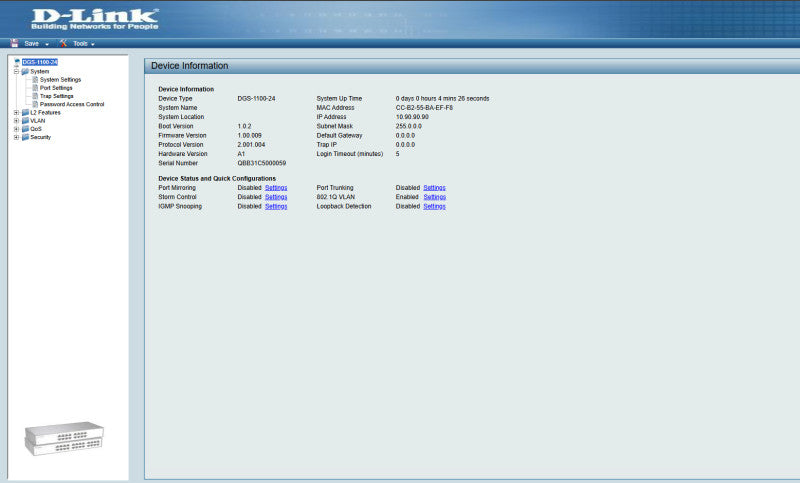
Task: Click the Protocol Version value 2.001.004
Action: (251, 145)
